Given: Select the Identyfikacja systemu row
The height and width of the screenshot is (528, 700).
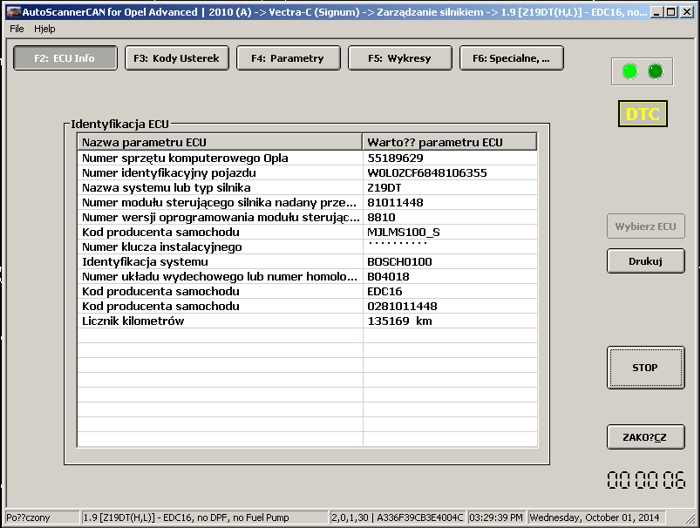Looking at the screenshot, I should click(x=220, y=262).
